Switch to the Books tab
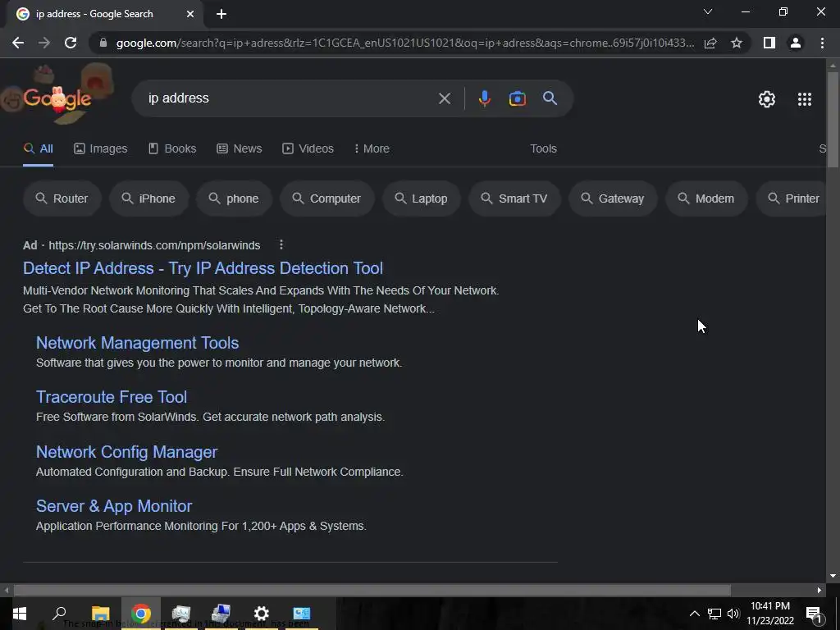 172,149
